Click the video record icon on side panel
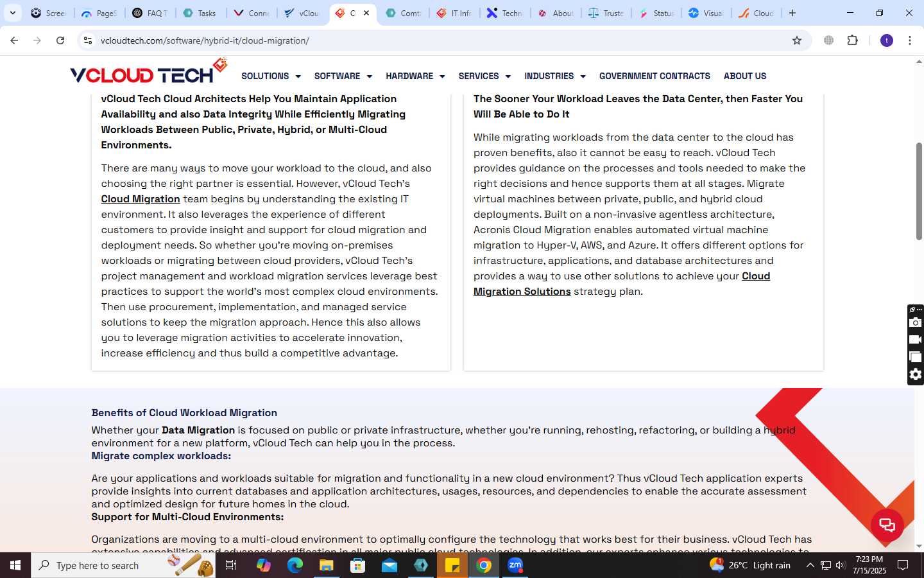This screenshot has width=924, height=578. click(916, 340)
